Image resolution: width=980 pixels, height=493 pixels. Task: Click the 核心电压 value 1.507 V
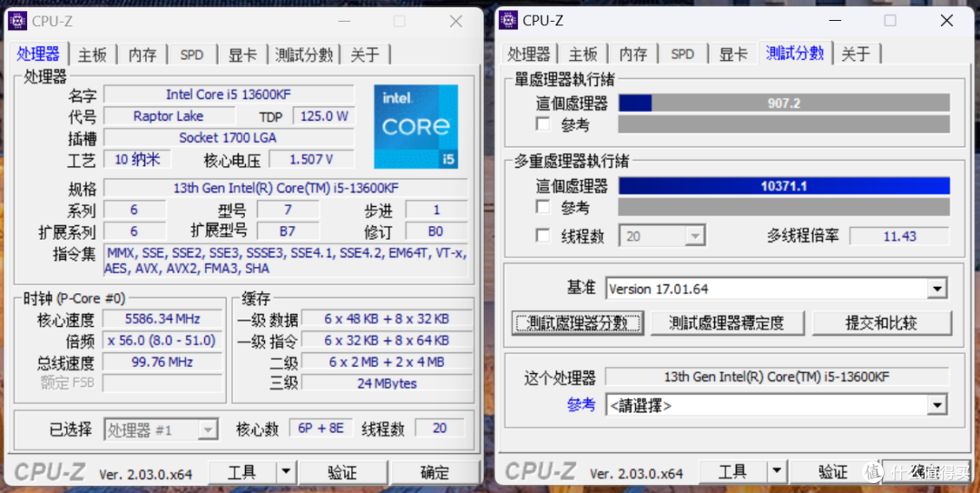pos(311,160)
